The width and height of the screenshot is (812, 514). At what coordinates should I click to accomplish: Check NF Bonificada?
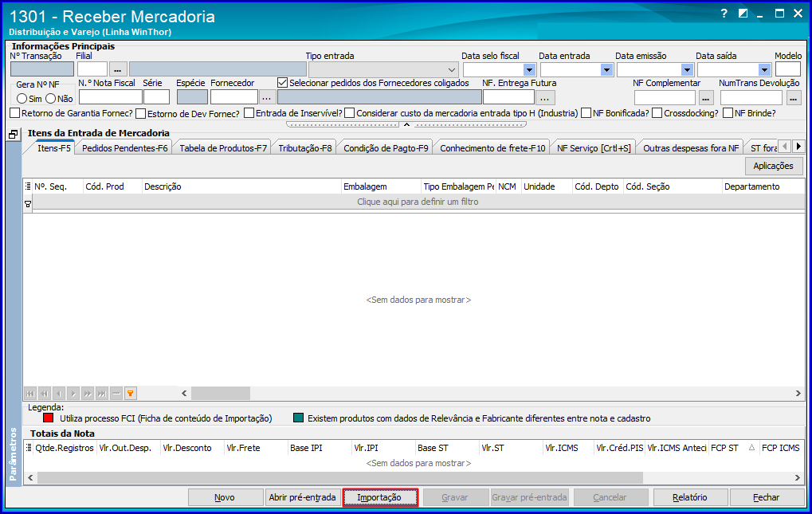point(586,113)
